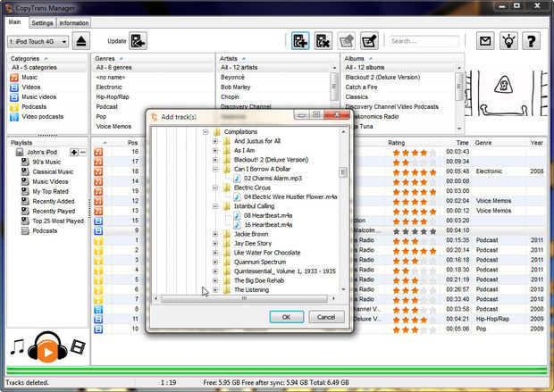Click horizontal scrollbar in Add tracks dialog
The height and width of the screenshot is (392, 554).
pyautogui.click(x=244, y=299)
